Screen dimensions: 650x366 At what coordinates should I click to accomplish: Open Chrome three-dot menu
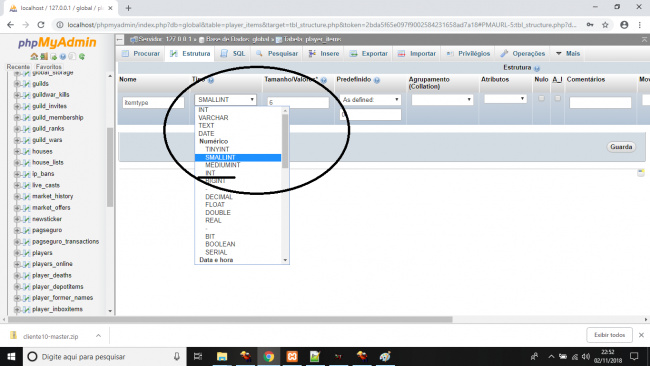640,25
